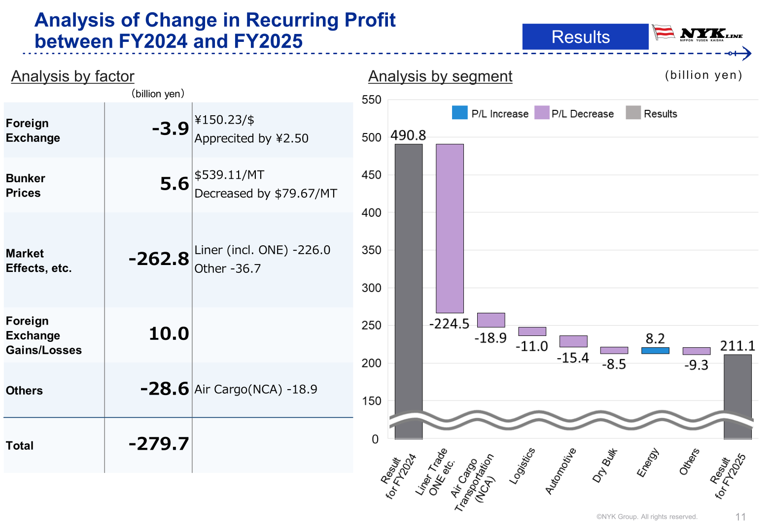Click the -262.8 market effects value
Screen dimensions: 769x532
159,259
